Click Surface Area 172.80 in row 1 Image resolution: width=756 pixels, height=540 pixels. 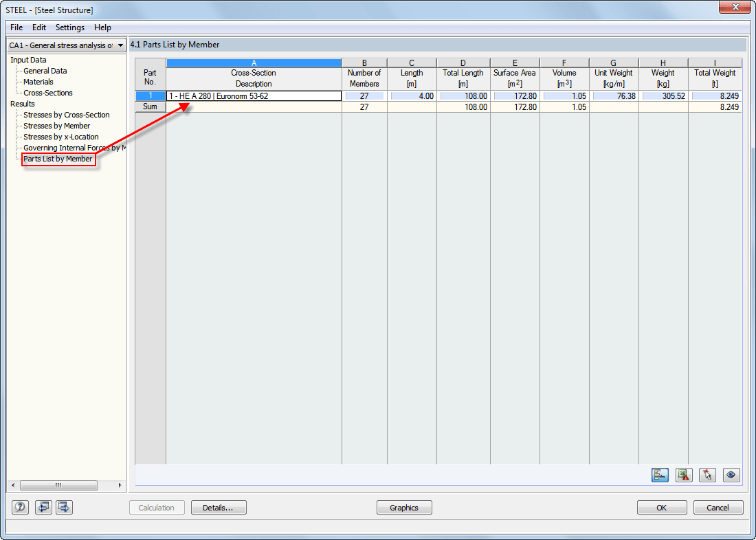[x=515, y=96]
